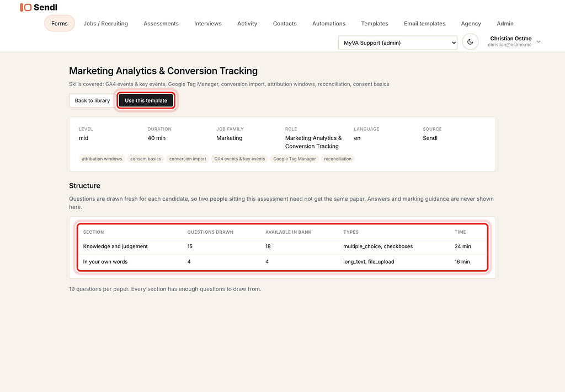
Task: Click the Marketing job family value
Action: click(229, 138)
